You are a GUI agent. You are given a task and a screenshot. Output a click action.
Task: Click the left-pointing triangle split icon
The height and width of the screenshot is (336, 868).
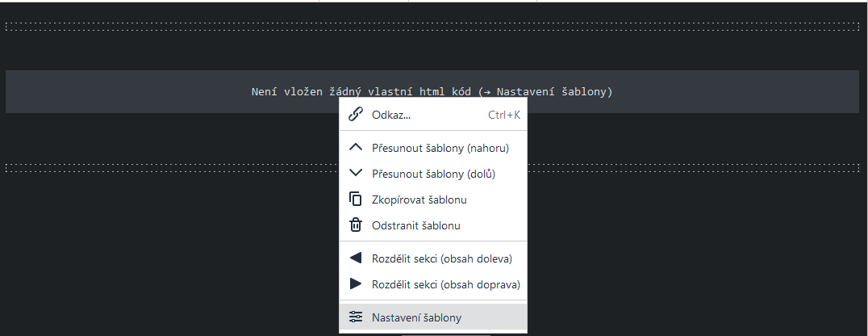[x=355, y=258]
